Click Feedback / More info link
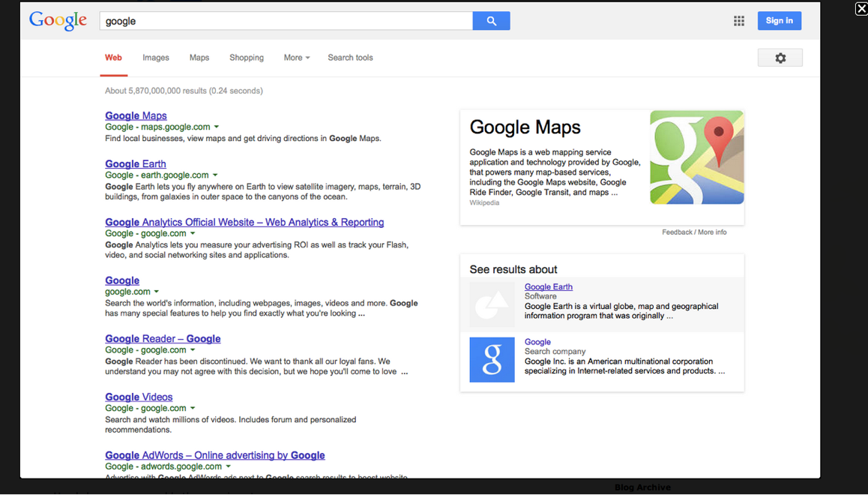Image resolution: width=868 pixels, height=495 pixels. [694, 232]
